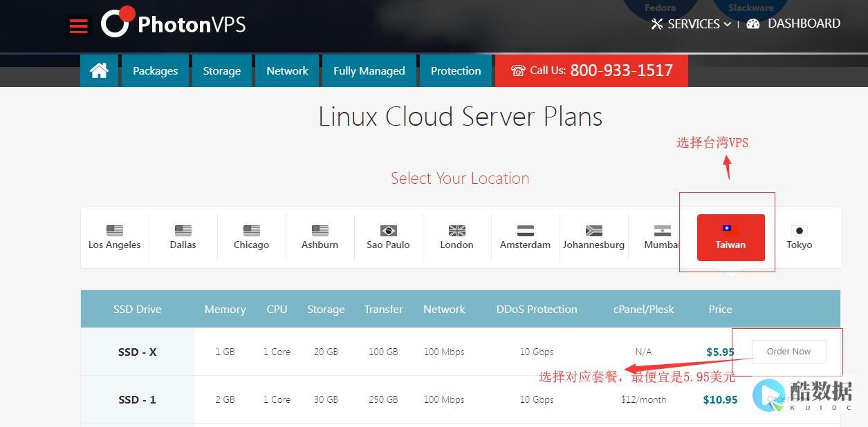This screenshot has height=427, width=868.
Task: Click the $5.95 price
Action: (x=720, y=352)
